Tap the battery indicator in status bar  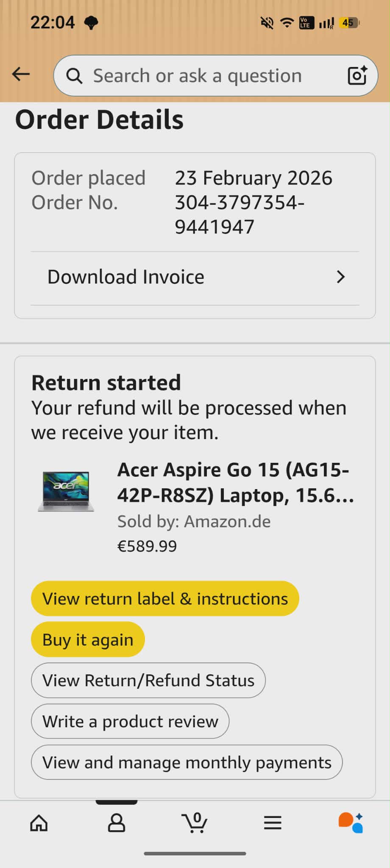pyautogui.click(x=349, y=23)
